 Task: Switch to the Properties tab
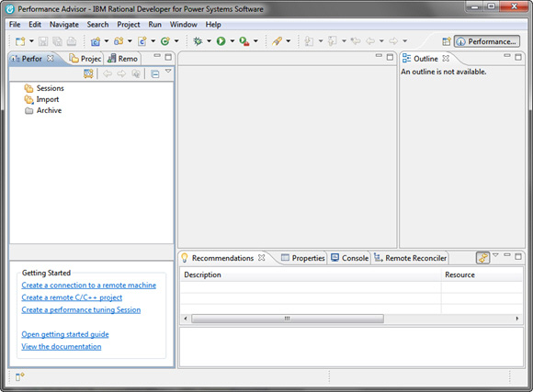(303, 258)
